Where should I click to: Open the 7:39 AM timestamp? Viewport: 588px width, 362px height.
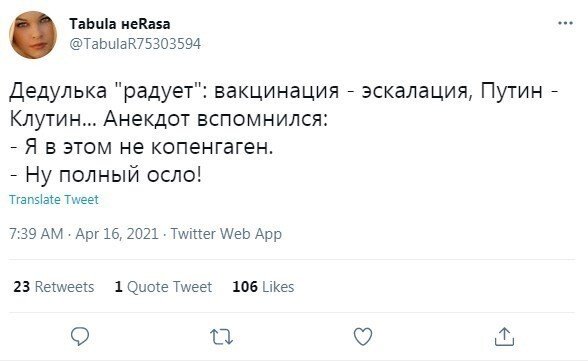tap(36, 234)
